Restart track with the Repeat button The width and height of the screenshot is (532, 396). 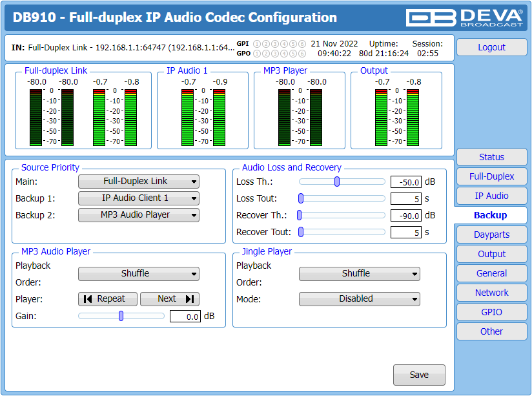108,299
